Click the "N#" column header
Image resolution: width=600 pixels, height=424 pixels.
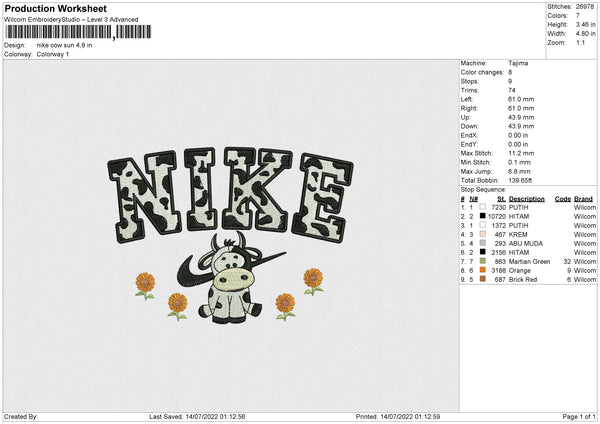coord(474,199)
